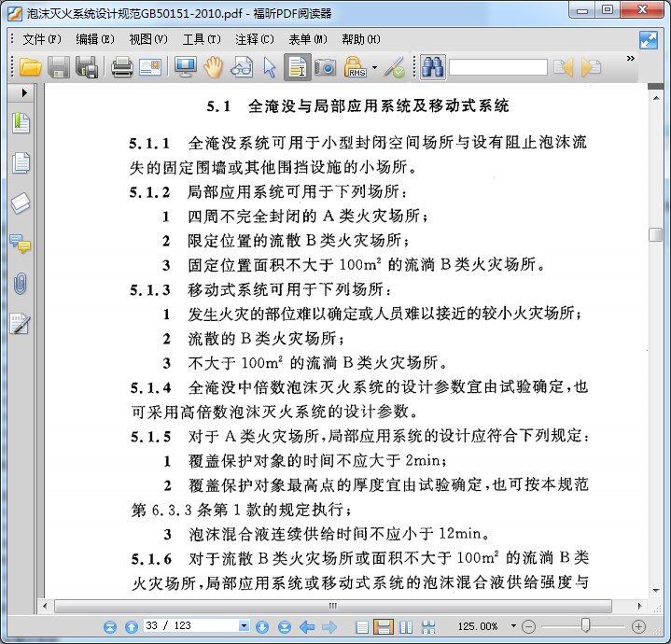Toggle the Select Text tool
Screen dimensions: 671x644
click(298, 67)
